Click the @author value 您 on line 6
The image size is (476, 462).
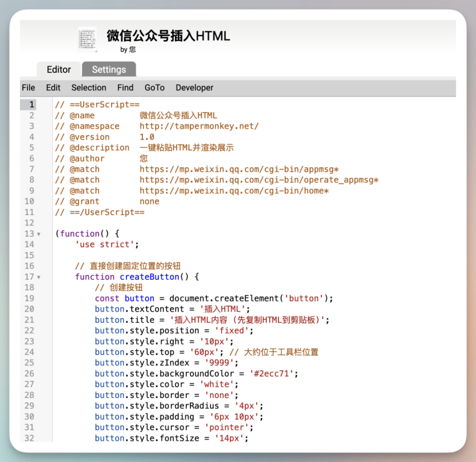pyautogui.click(x=144, y=159)
